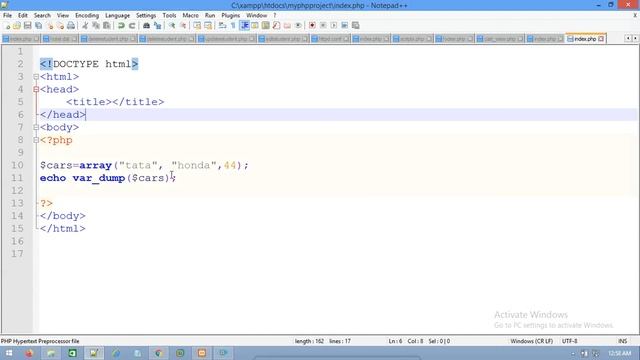Click the Save Recorded Macro icon
The image size is (640, 360).
[356, 26]
